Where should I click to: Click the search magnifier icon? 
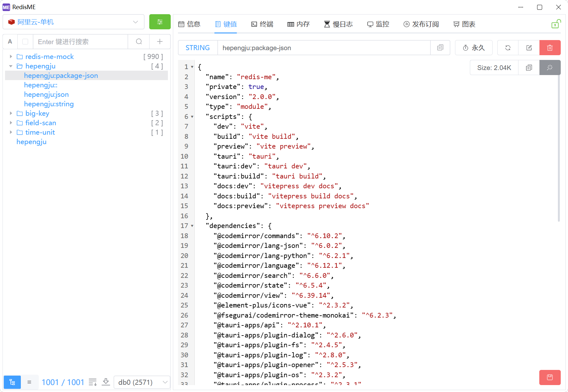click(x=139, y=42)
